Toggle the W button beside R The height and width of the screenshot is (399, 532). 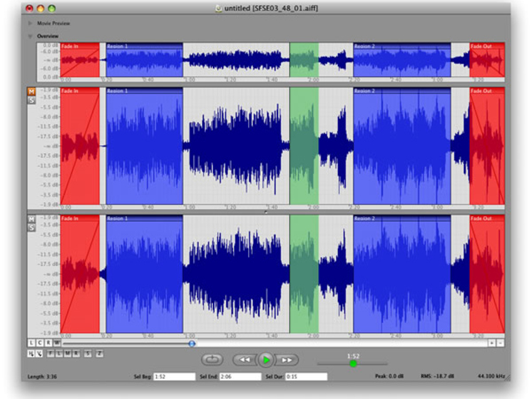(57, 343)
